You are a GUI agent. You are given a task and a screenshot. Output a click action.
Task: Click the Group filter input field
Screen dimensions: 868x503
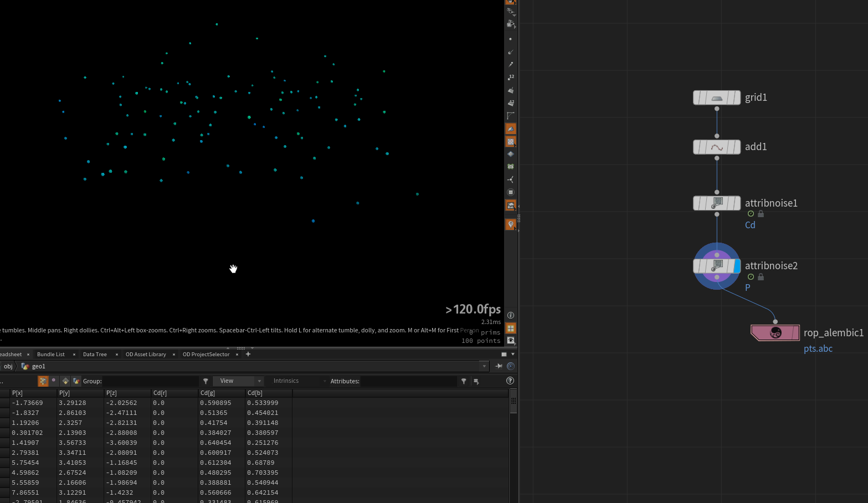pos(150,381)
